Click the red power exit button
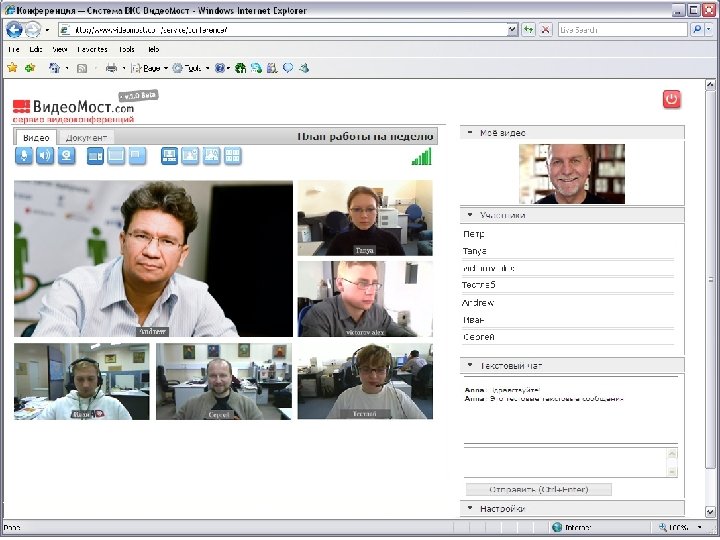720x540 pixels. (671, 99)
